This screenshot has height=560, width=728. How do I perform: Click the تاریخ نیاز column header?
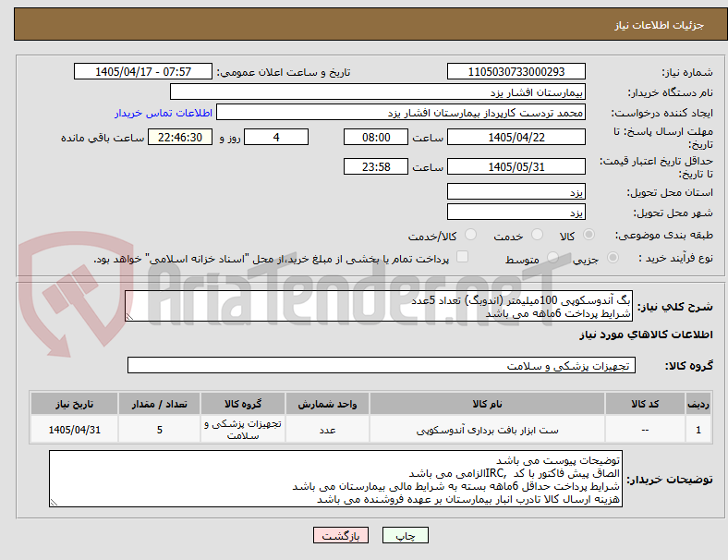coord(74,404)
